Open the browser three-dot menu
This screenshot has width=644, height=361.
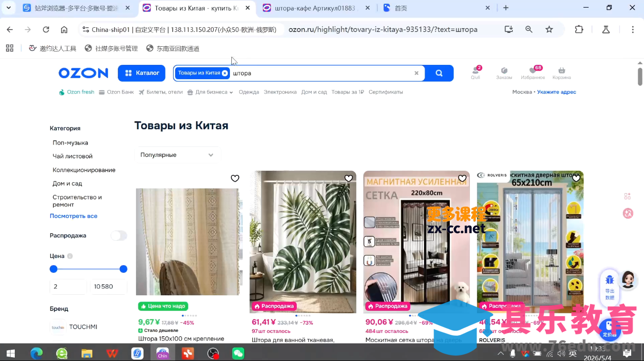point(633,30)
